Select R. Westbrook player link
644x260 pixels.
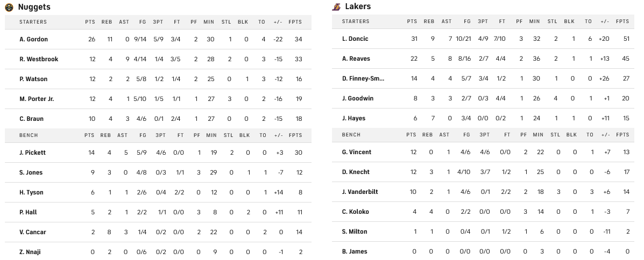point(39,59)
